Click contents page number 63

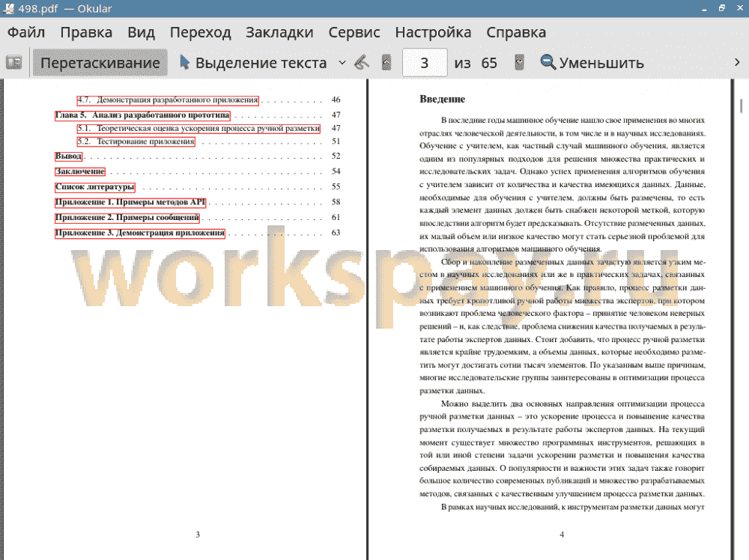336,233
